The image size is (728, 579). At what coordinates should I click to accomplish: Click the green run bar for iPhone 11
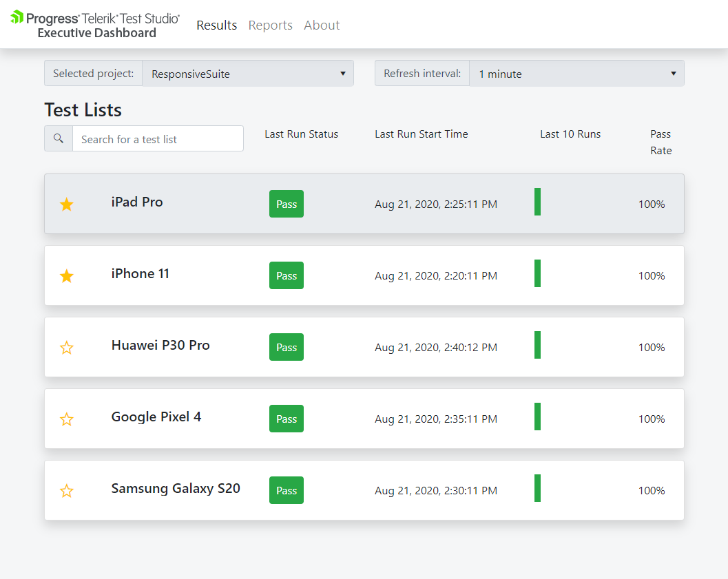(538, 273)
